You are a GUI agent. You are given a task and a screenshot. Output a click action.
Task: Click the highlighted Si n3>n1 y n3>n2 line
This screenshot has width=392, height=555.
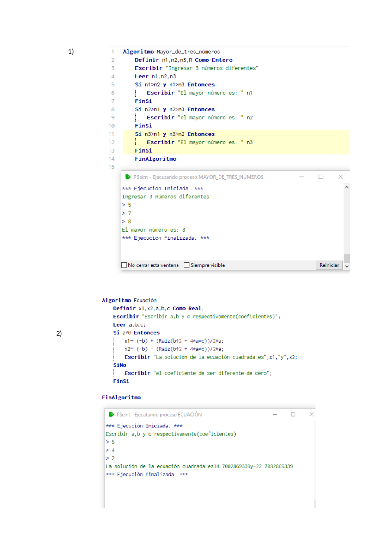[x=175, y=134]
